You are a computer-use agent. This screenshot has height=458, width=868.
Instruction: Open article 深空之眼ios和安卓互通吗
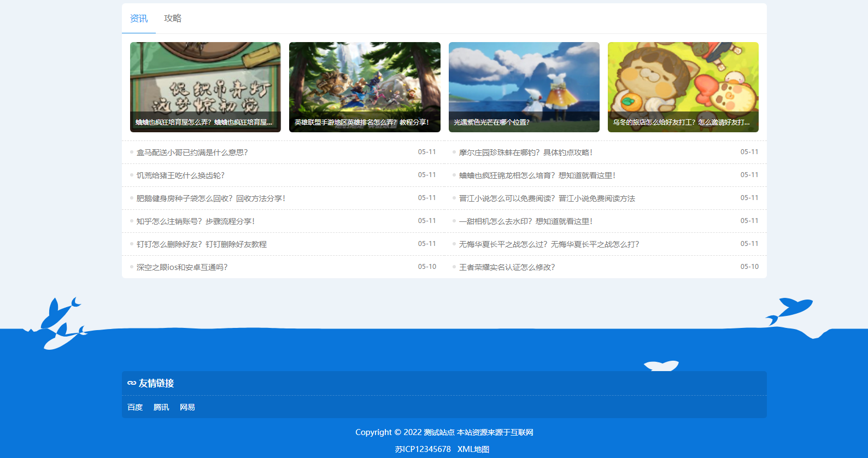[182, 267]
